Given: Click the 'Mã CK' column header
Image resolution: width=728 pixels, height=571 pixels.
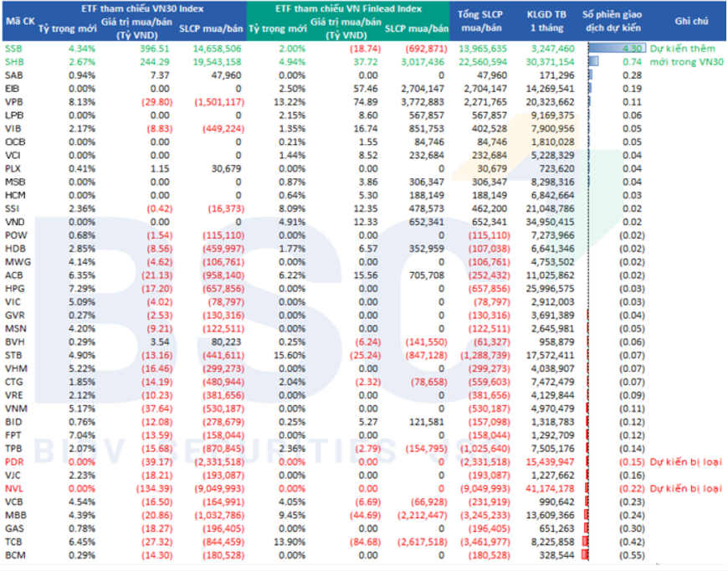Looking at the screenshot, I should coord(20,22).
